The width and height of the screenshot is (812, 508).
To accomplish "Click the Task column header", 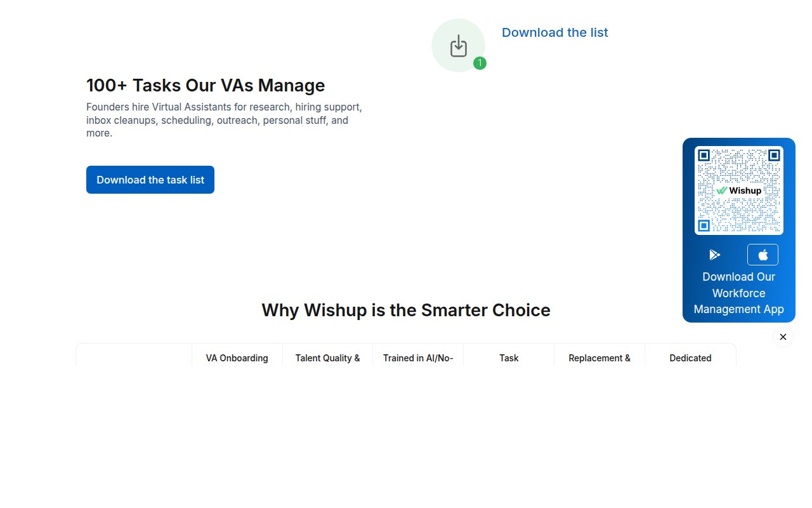I will (509, 358).
